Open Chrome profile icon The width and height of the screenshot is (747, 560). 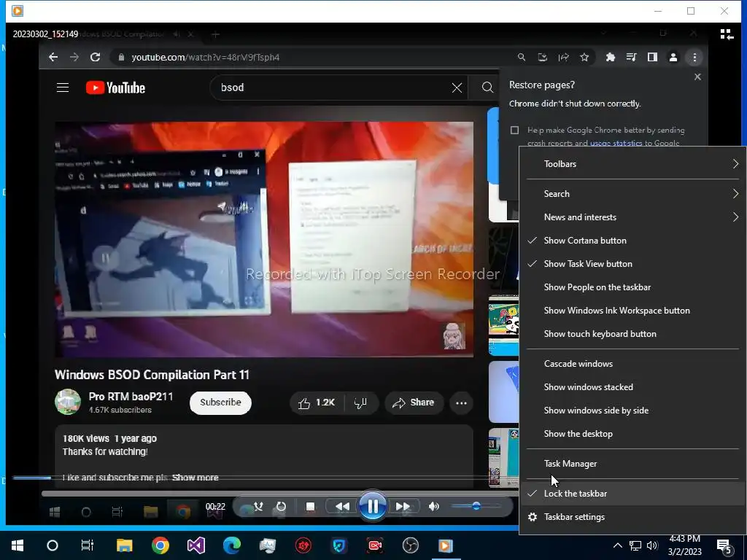[673, 57]
